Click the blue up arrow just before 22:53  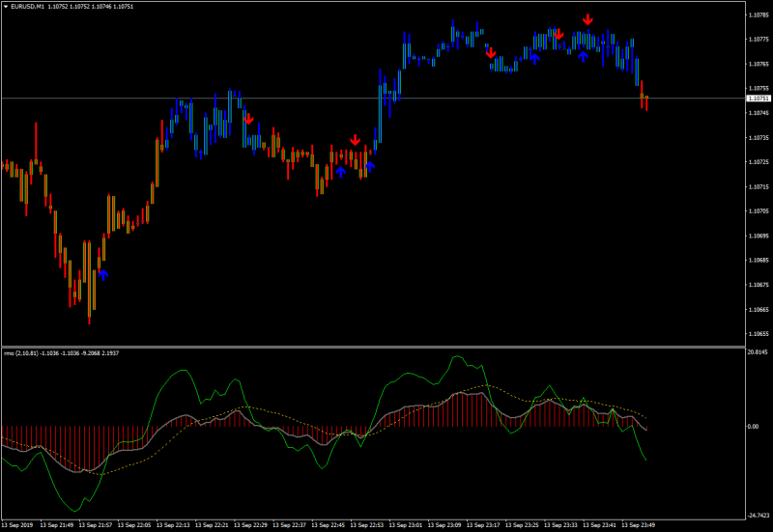pyautogui.click(x=341, y=172)
